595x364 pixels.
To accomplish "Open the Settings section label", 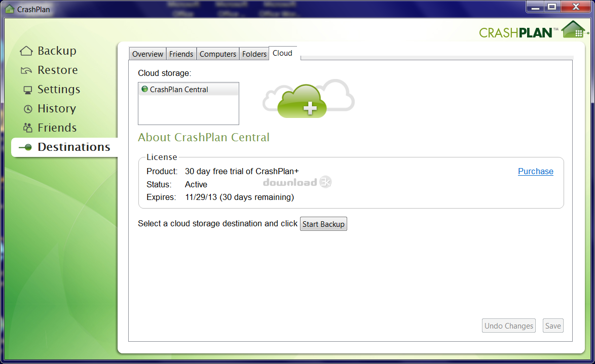I will [x=59, y=90].
